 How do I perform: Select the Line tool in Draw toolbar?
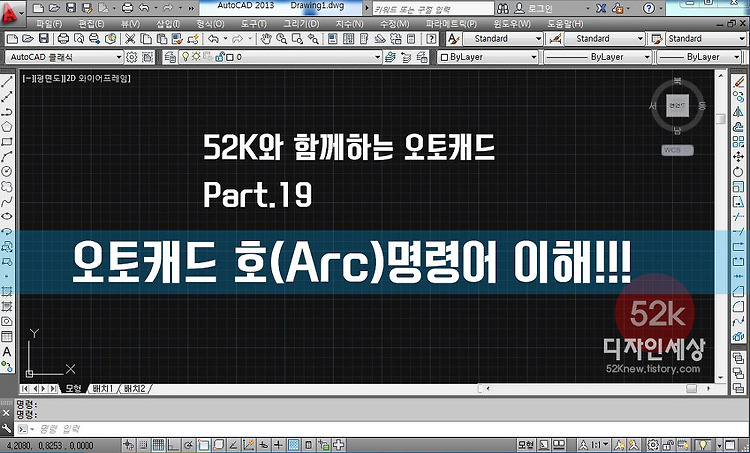[7, 82]
